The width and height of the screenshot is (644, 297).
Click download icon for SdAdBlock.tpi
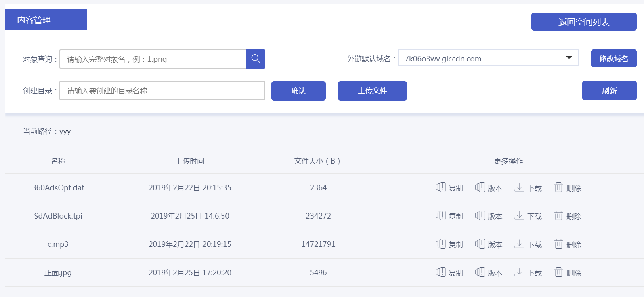click(519, 216)
